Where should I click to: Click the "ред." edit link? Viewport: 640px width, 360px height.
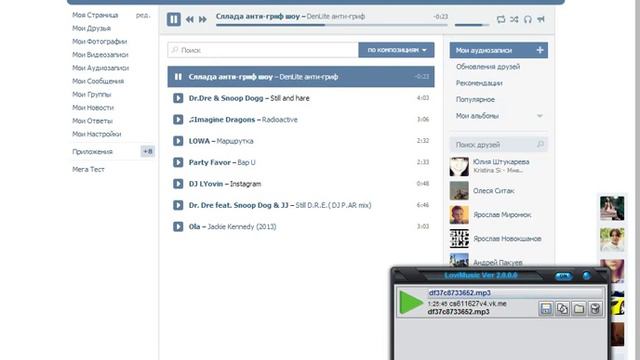pyautogui.click(x=143, y=15)
